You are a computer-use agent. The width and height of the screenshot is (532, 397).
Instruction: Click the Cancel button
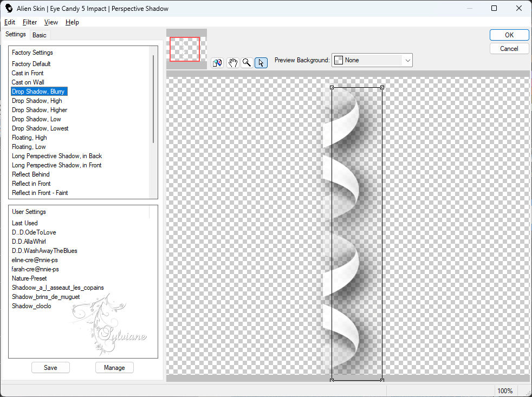click(x=509, y=49)
